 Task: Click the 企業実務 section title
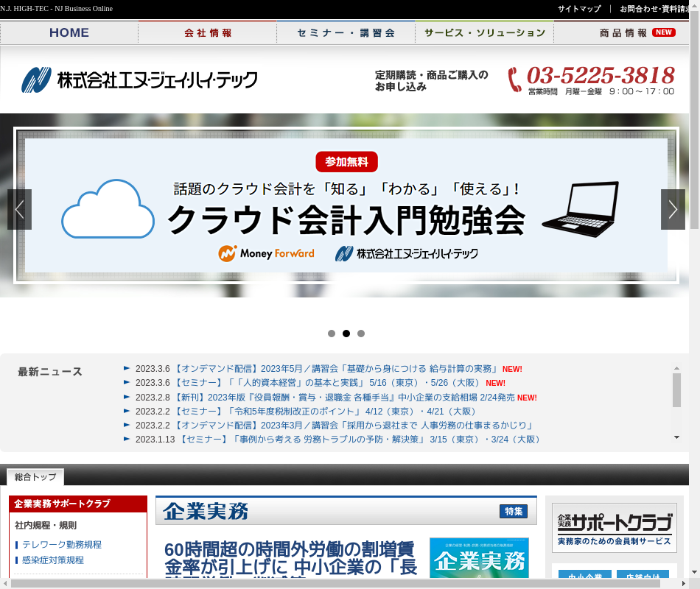[206, 512]
